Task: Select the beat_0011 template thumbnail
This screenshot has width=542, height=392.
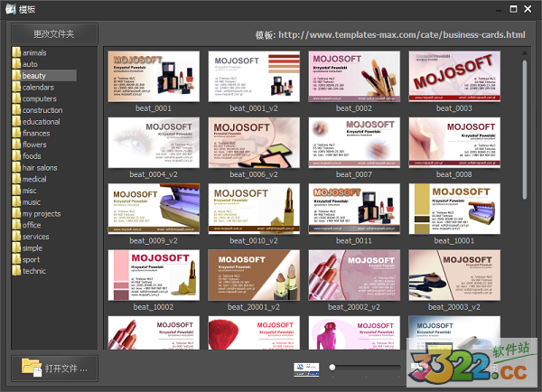Action: (x=354, y=209)
